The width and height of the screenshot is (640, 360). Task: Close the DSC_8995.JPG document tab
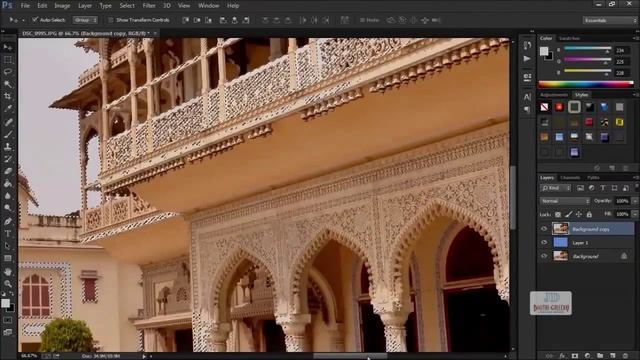(155, 33)
